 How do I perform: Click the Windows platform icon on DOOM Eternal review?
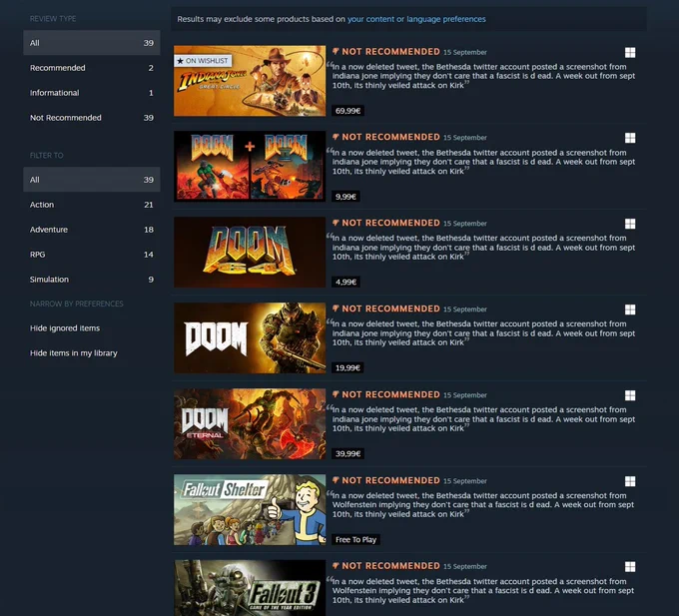pyautogui.click(x=630, y=395)
